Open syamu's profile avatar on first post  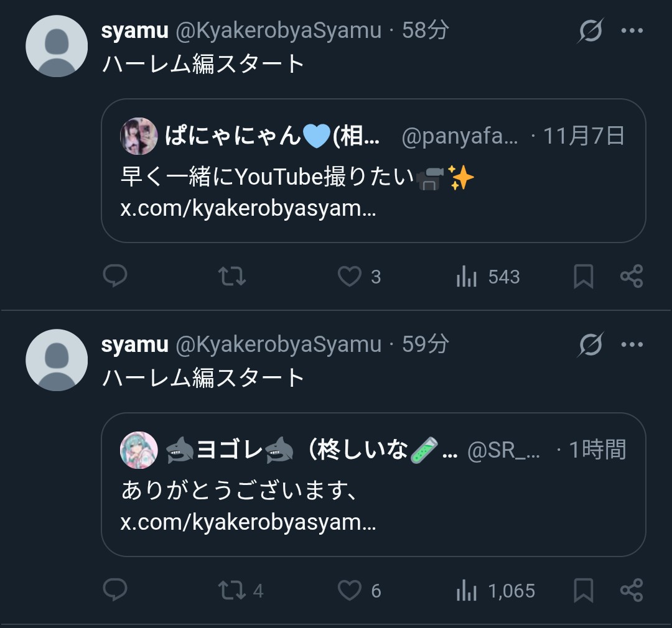57,46
